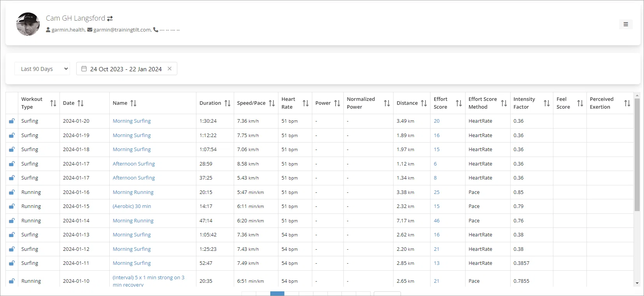The image size is (644, 296).
Task: Toggle lock icon on 2024-01-16 Running row
Action: click(x=12, y=192)
